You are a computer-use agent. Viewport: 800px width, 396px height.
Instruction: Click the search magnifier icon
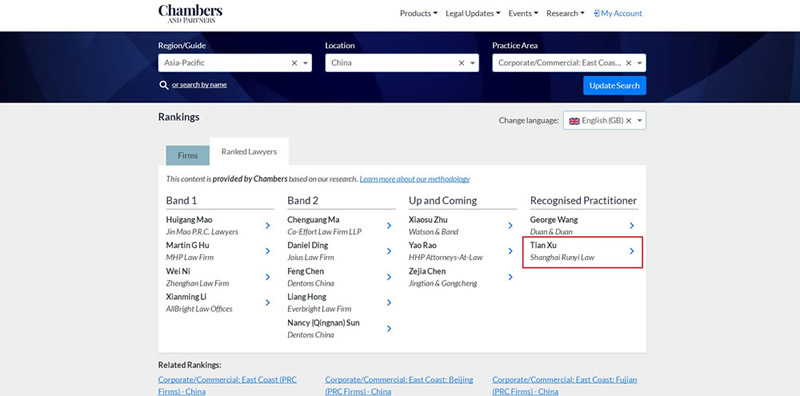(164, 85)
